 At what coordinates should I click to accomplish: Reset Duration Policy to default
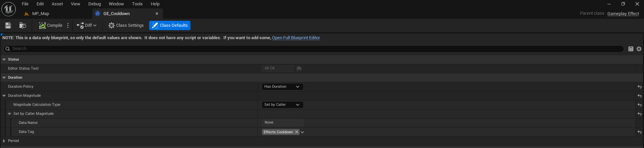click(x=640, y=87)
